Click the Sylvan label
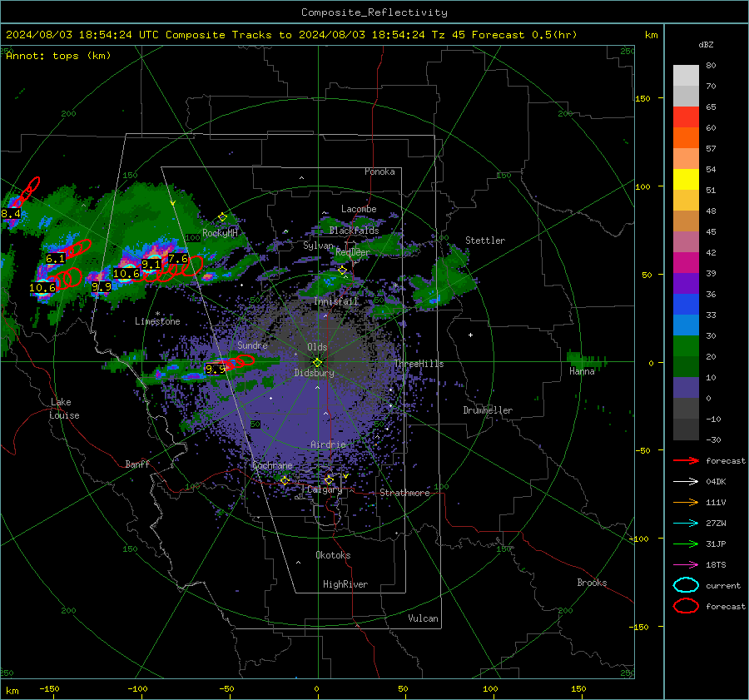 point(318,246)
